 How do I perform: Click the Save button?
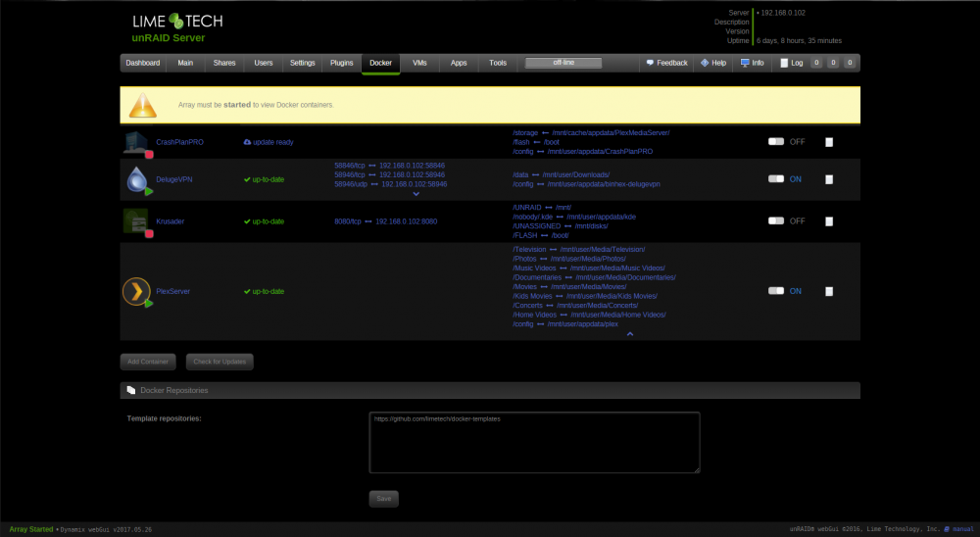384,498
